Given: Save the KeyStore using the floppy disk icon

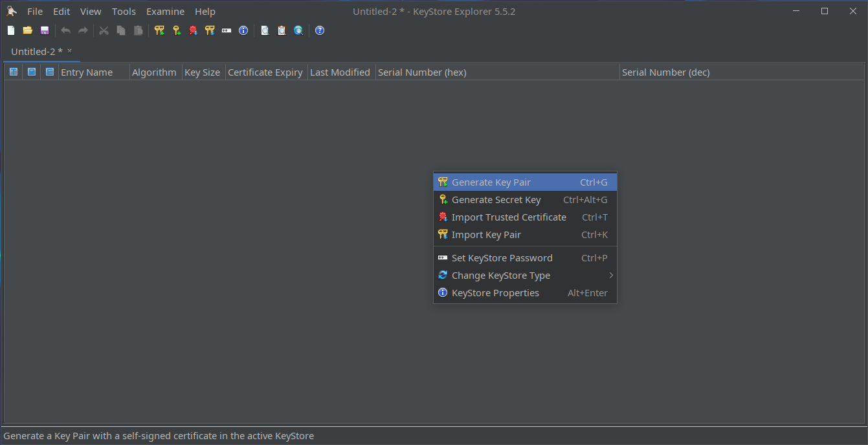Looking at the screenshot, I should [45, 30].
